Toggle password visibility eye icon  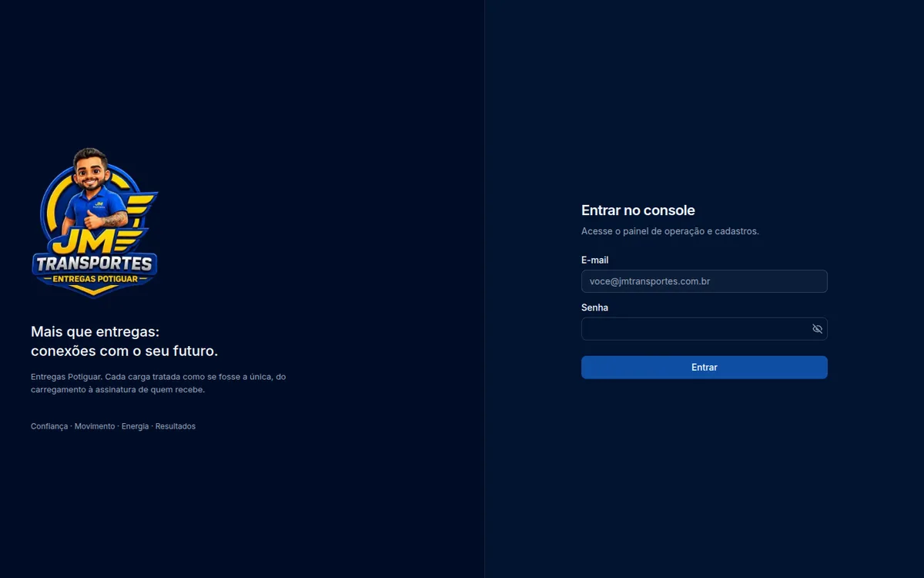tap(817, 329)
